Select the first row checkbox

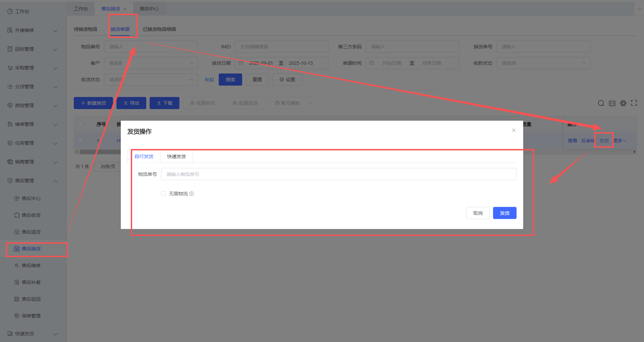pos(80,141)
